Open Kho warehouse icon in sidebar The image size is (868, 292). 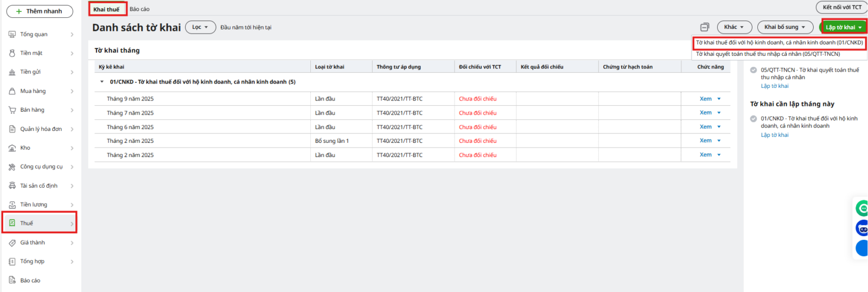pos(12,148)
